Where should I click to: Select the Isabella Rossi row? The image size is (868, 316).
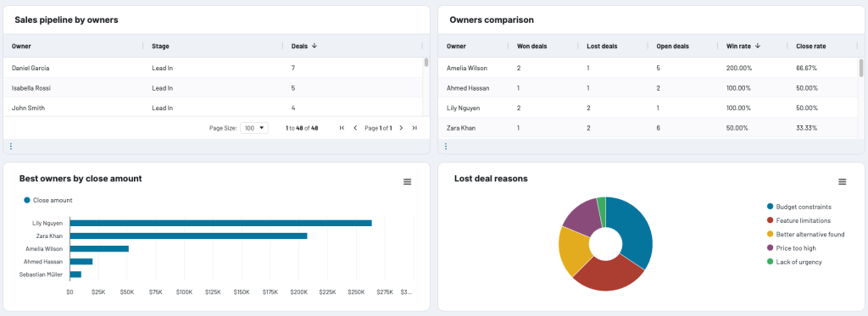[213, 88]
